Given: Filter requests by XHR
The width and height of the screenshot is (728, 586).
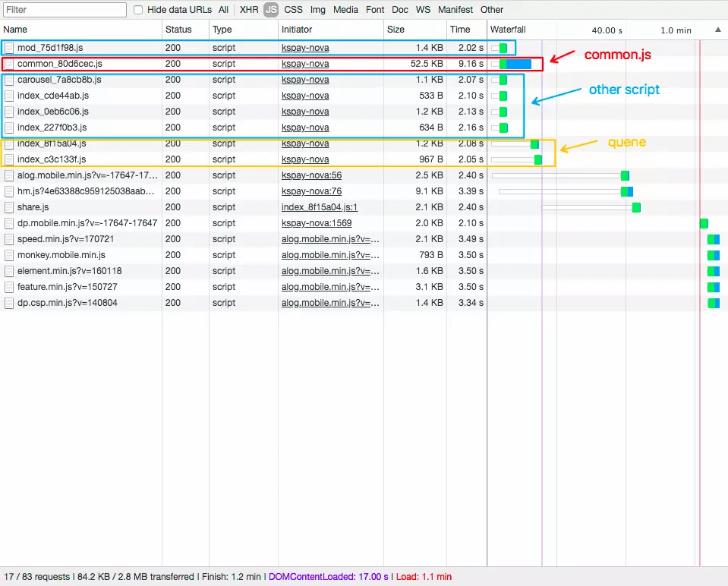Looking at the screenshot, I should point(249,10).
